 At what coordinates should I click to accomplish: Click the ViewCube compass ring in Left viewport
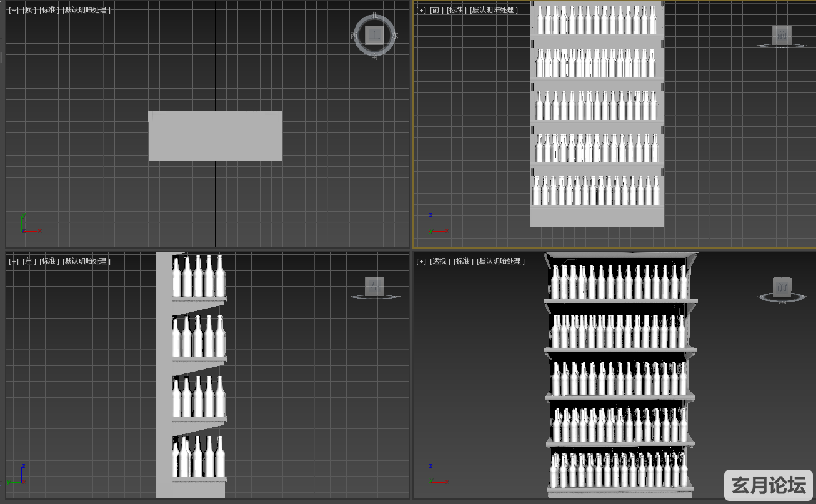pos(374,297)
